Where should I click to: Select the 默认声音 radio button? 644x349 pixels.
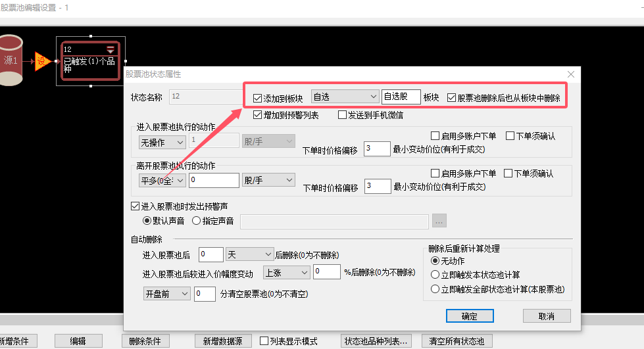point(147,221)
